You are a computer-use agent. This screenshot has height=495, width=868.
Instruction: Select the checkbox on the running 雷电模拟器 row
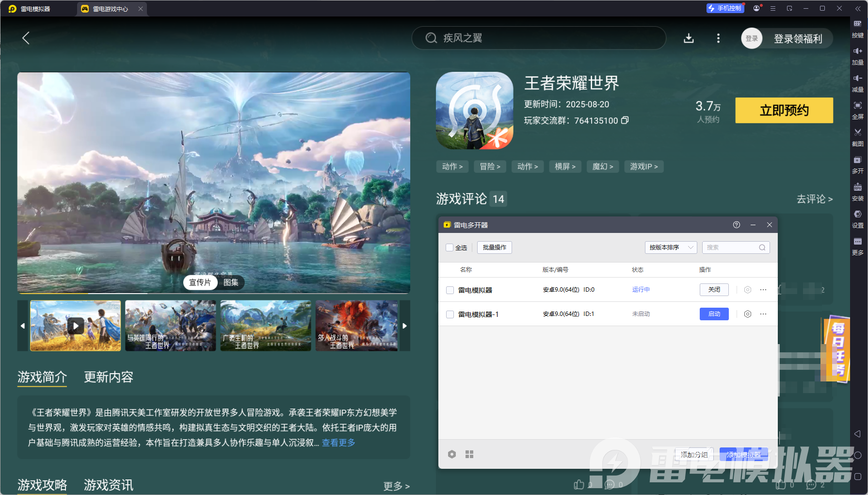pos(450,289)
